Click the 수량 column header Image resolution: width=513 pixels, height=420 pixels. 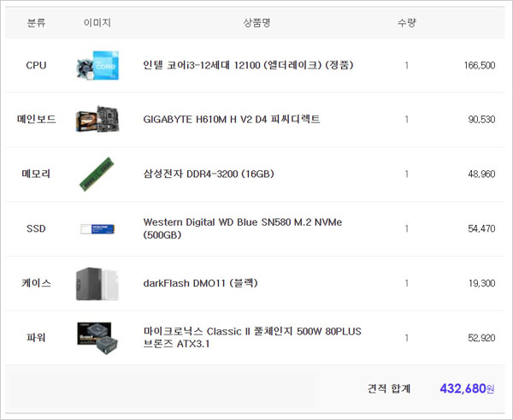pyautogui.click(x=406, y=22)
